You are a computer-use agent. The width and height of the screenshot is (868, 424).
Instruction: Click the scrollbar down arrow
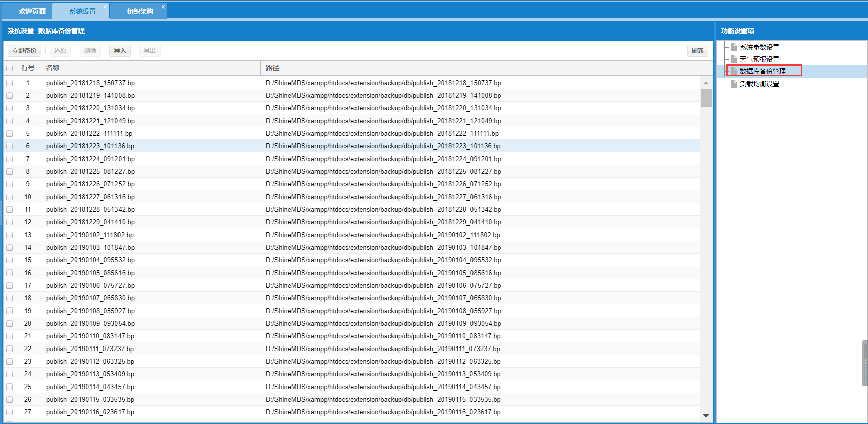706,416
